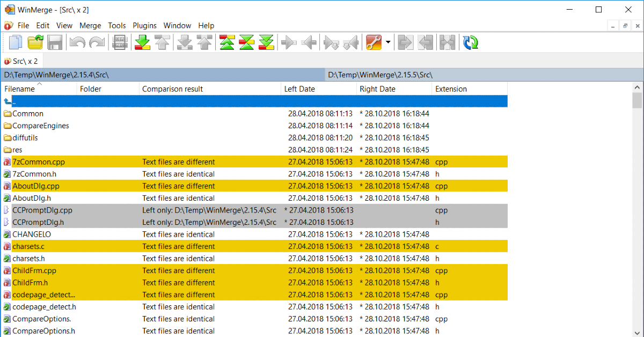Sort by the Extension column header
Image resolution: width=644 pixels, height=337 pixels.
(x=451, y=89)
